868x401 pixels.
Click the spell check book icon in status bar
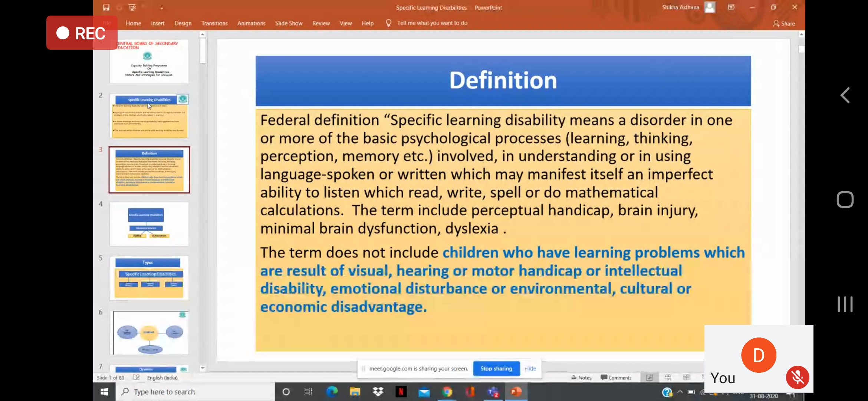coord(136,378)
